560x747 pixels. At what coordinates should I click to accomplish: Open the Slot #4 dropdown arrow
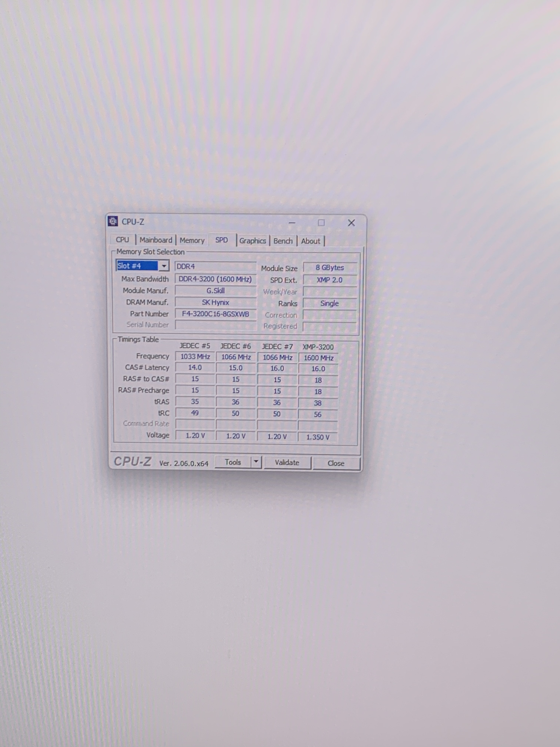pos(164,266)
